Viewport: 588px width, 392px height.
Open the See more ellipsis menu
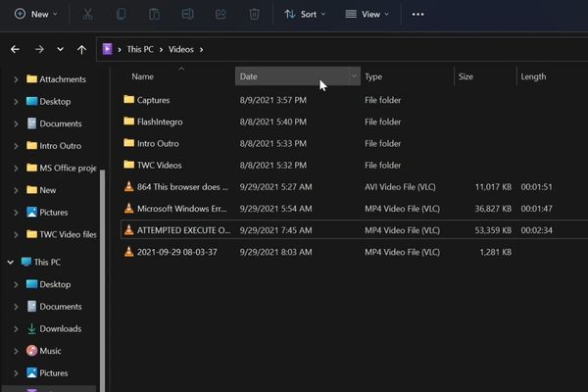click(x=417, y=15)
